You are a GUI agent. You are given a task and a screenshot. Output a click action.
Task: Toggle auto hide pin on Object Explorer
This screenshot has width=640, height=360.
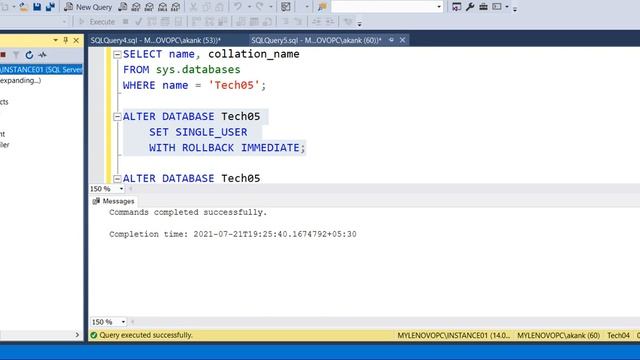(66, 40)
